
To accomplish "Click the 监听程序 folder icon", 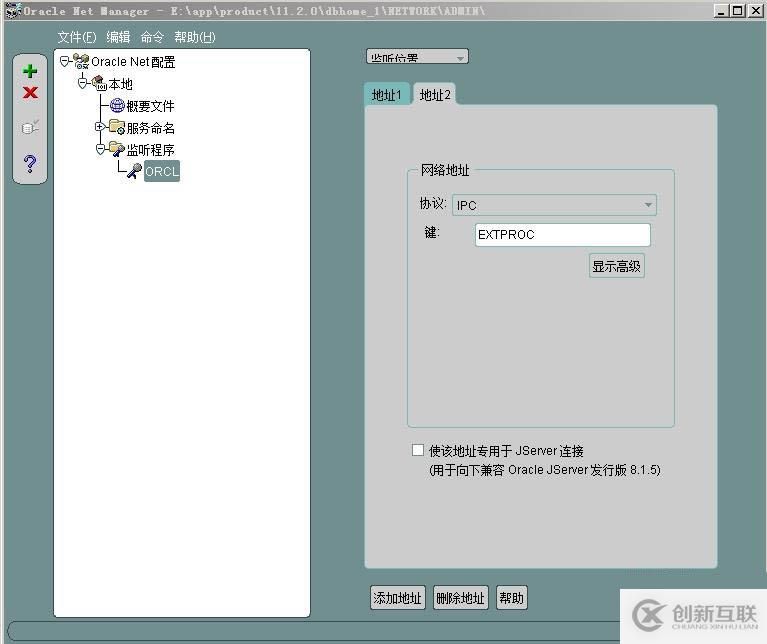I will coord(117,149).
